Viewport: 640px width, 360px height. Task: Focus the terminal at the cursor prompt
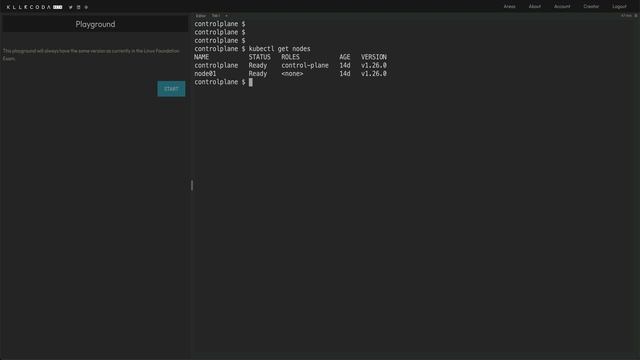pos(251,82)
